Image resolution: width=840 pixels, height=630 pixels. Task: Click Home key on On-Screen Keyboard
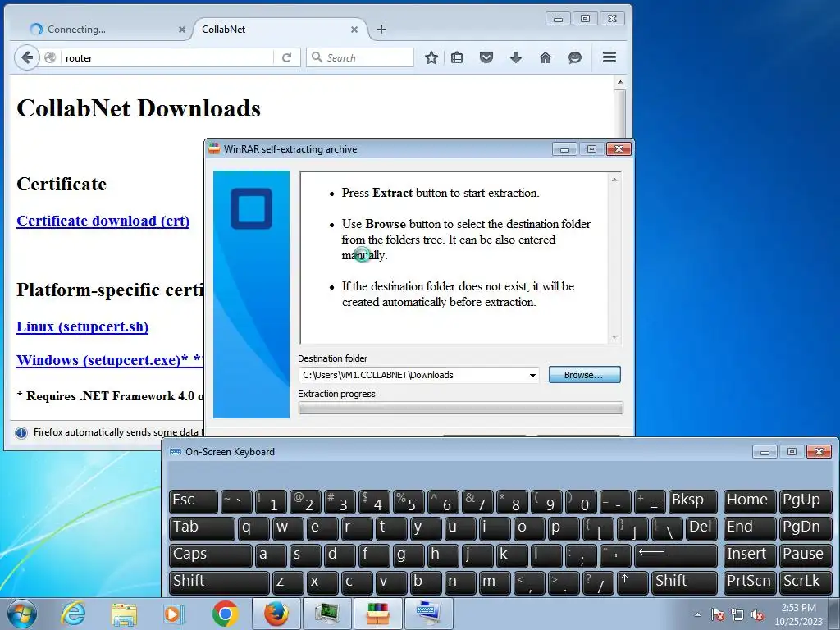(x=750, y=501)
